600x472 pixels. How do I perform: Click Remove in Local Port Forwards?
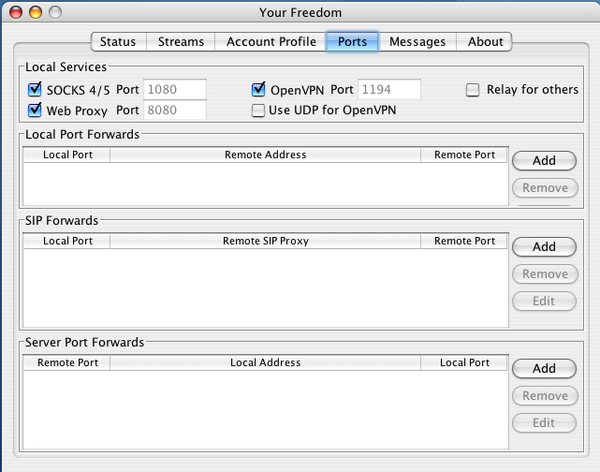click(545, 188)
